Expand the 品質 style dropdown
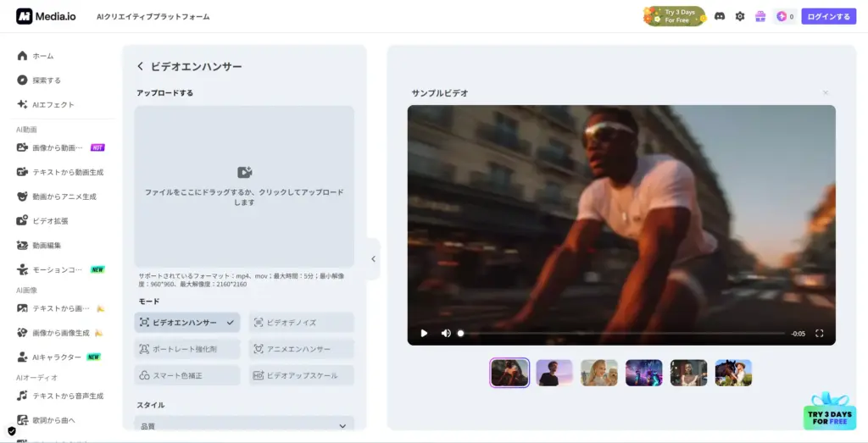The width and height of the screenshot is (868, 443). click(x=244, y=424)
